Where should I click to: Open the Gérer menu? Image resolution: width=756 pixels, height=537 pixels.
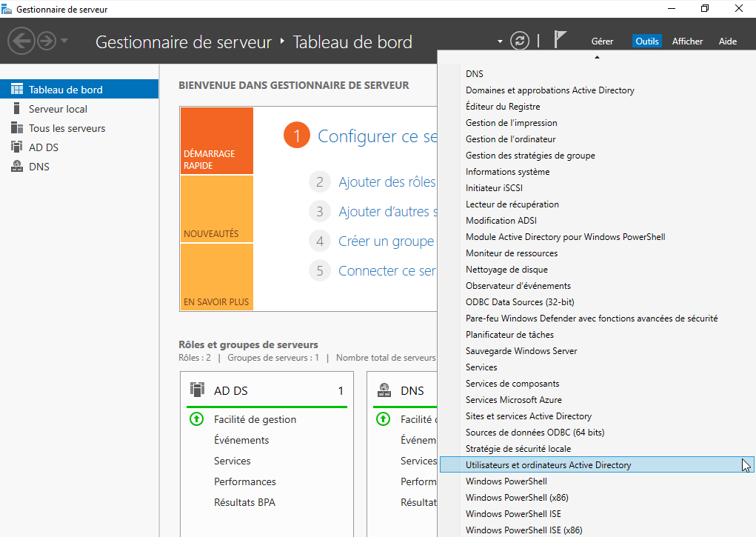click(602, 41)
